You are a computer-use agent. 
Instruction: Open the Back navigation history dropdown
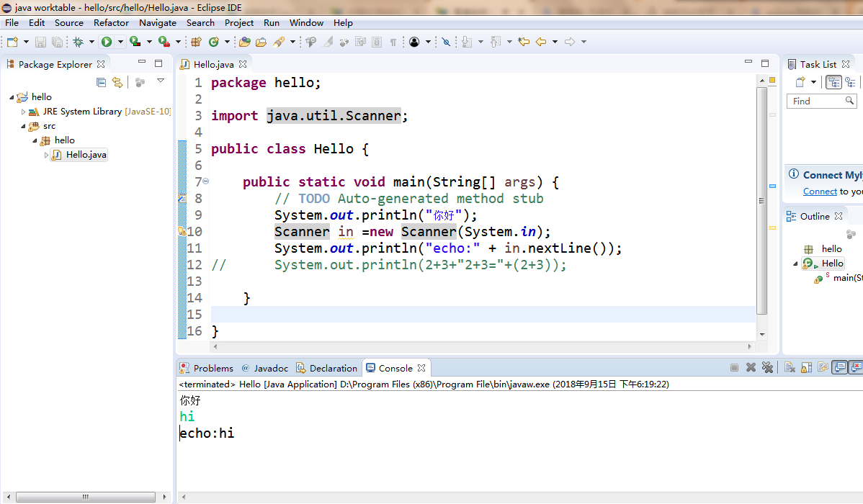pyautogui.click(x=555, y=42)
